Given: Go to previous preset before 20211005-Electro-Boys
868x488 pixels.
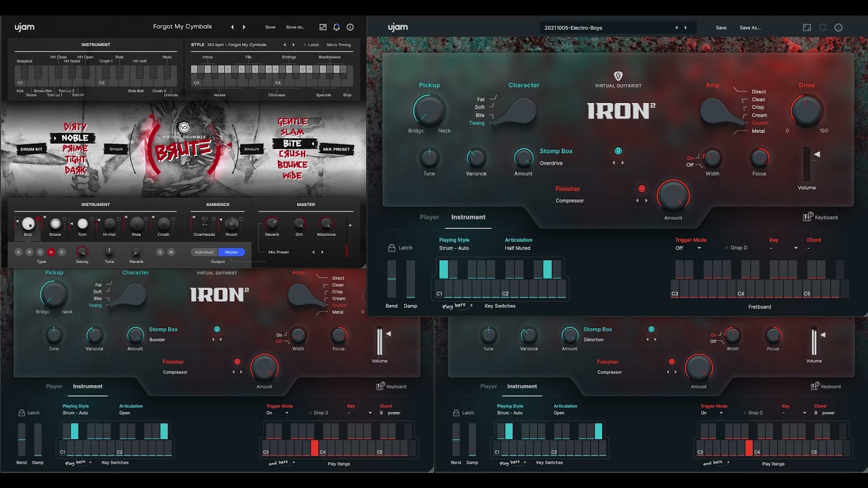Looking at the screenshot, I should 676,28.
